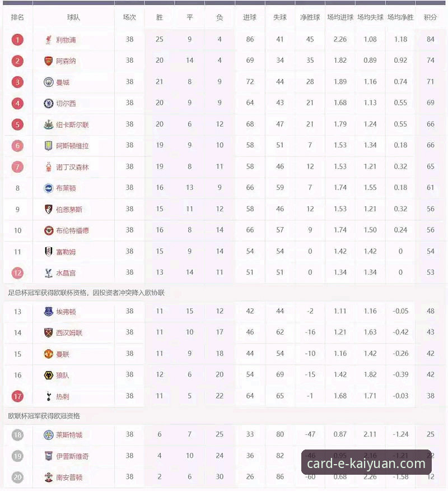The image size is (448, 491).
Task: Click the Arsenal club crest icon
Action: 48,61
